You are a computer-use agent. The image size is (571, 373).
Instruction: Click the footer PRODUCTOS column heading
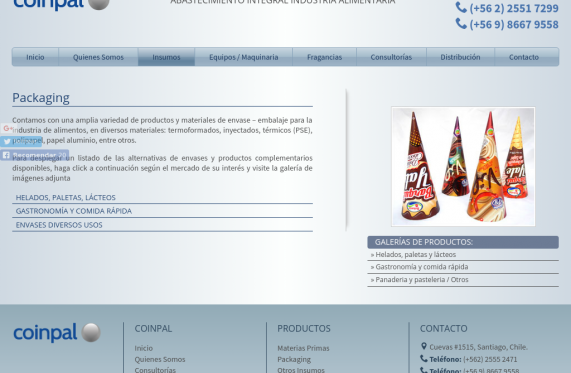(304, 329)
